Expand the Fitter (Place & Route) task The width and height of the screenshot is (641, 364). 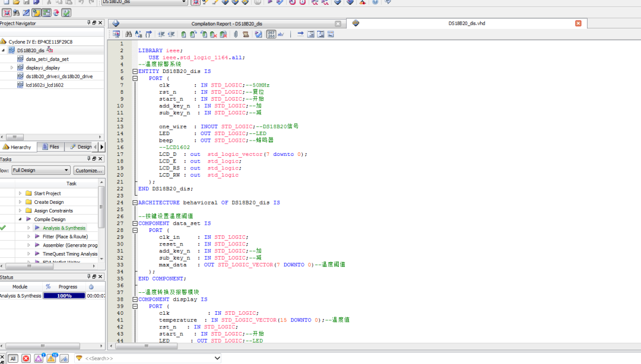pos(28,237)
